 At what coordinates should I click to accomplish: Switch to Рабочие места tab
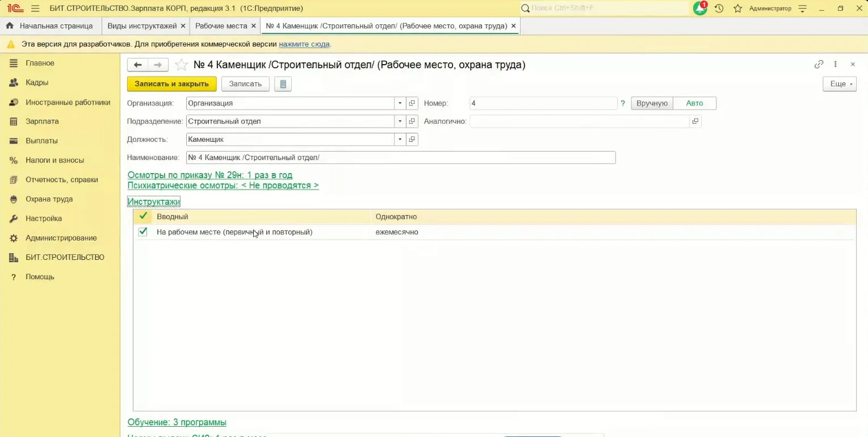[x=221, y=26]
